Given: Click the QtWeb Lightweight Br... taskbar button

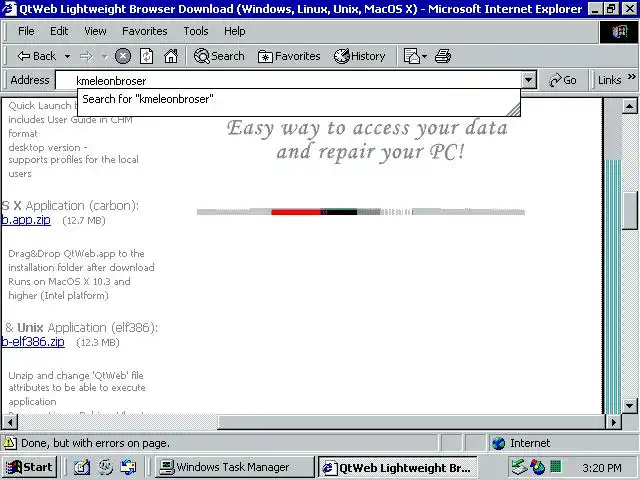Looking at the screenshot, I should click(x=398, y=467).
